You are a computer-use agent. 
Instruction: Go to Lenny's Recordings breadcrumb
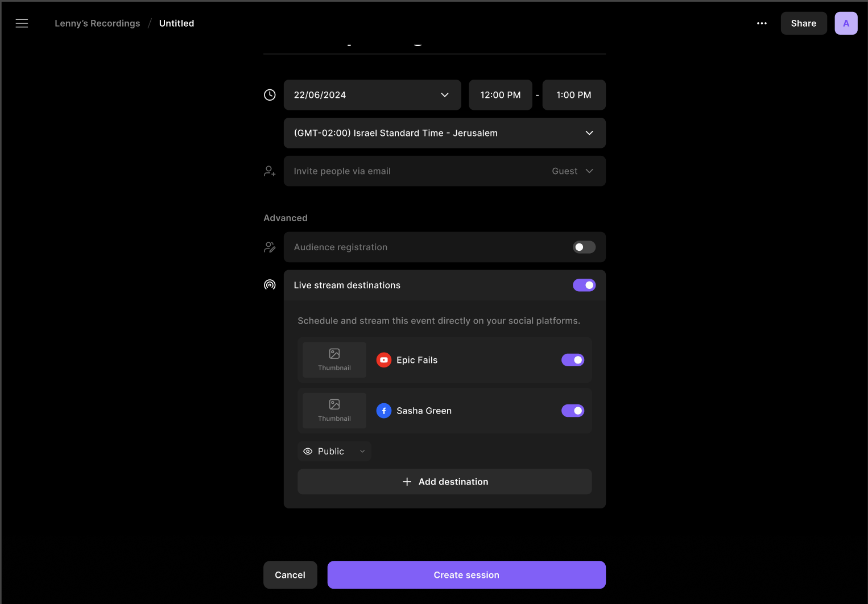click(97, 23)
